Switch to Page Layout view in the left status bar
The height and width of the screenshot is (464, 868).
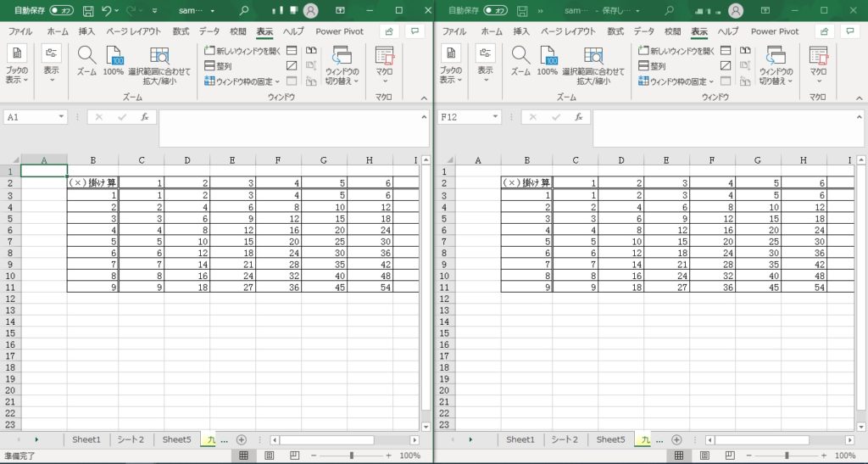click(270, 456)
